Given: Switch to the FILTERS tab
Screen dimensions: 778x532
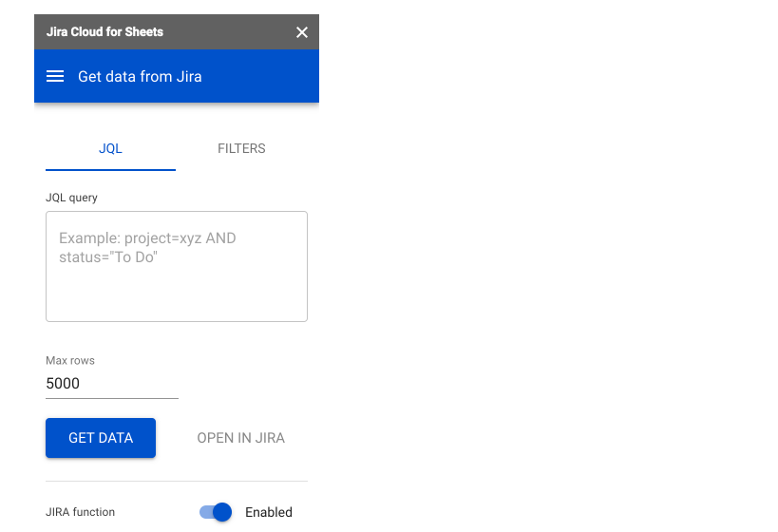Looking at the screenshot, I should pos(241,149).
